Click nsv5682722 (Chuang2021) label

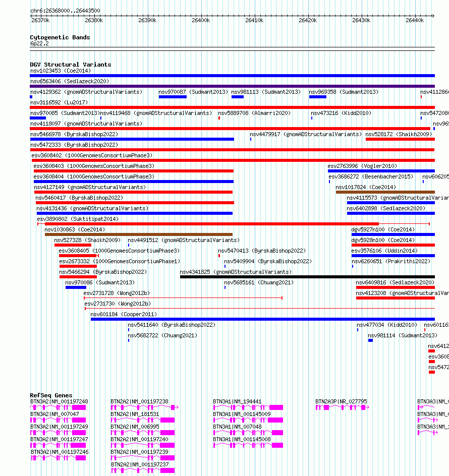pyautogui.click(x=162, y=335)
